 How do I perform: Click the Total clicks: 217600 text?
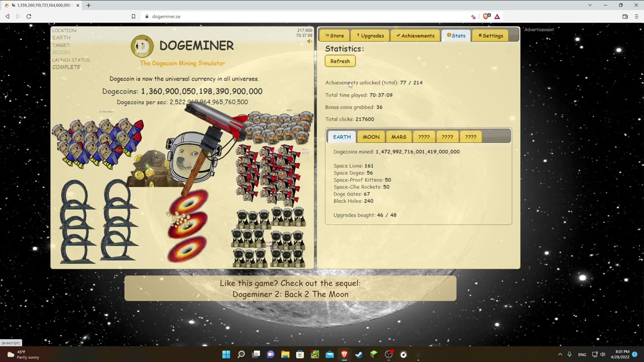point(350,119)
